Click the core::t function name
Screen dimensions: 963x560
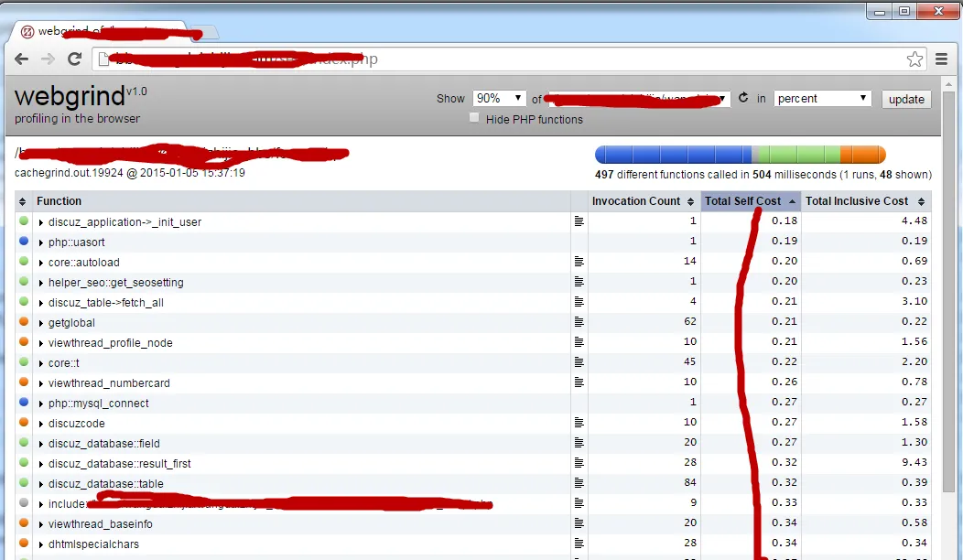(64, 363)
